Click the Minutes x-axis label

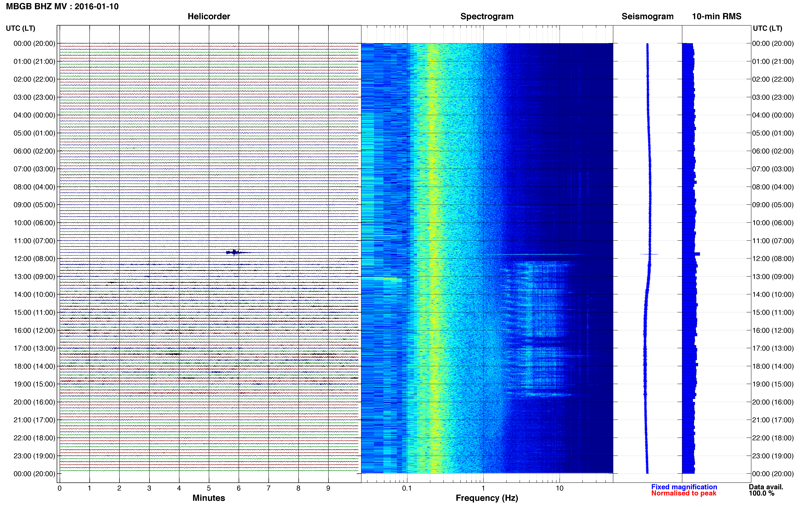pos(208,498)
